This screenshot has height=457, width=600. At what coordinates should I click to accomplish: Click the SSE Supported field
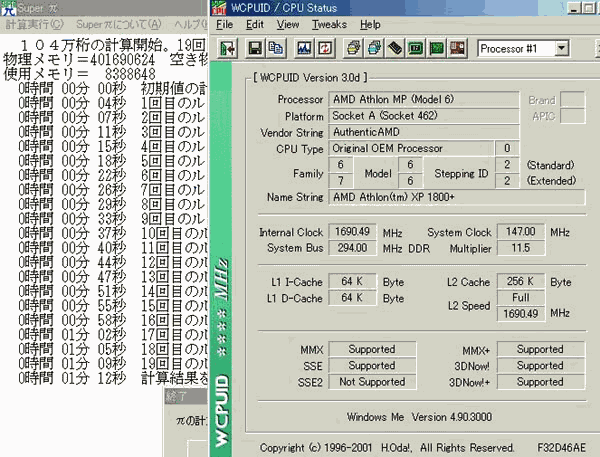(x=372, y=366)
